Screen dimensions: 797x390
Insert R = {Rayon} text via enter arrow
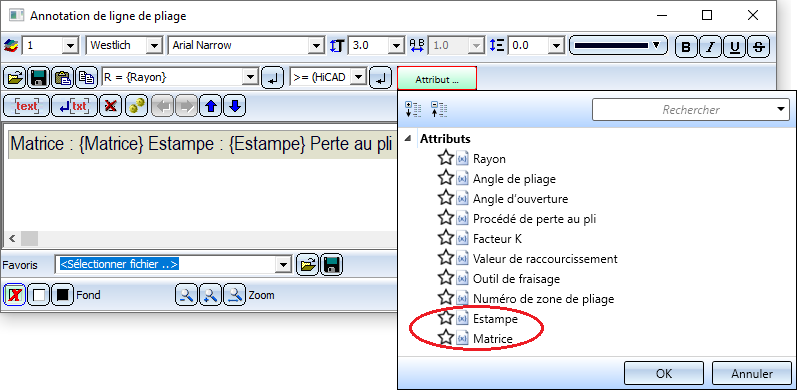[272, 78]
